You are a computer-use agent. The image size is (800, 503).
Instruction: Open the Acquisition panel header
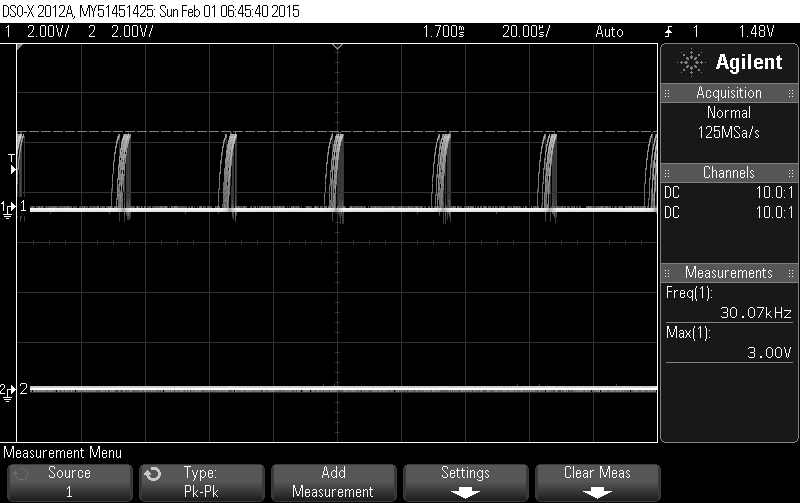point(729,93)
